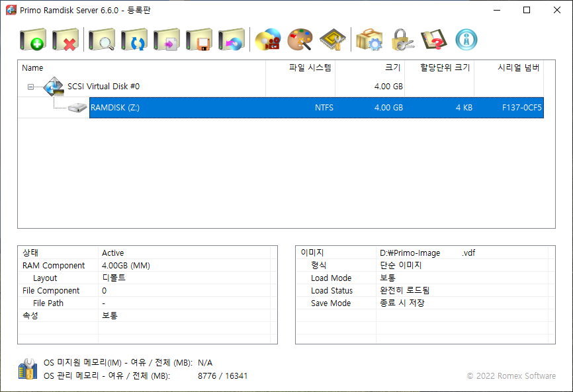This screenshot has height=392, width=573.
Task: Click the 속성 label
Action: [x=30, y=315]
